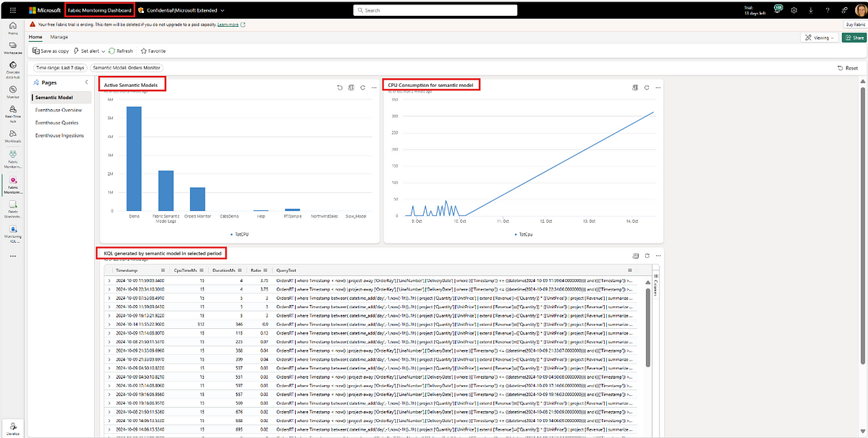Open the settings gear in top bar
Screen dimensions: 868x438
793,10
